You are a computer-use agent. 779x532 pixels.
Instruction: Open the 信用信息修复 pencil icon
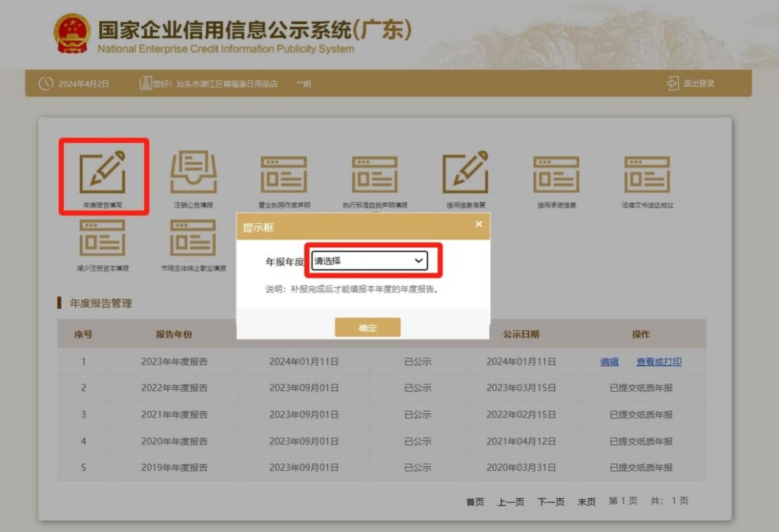click(x=465, y=173)
